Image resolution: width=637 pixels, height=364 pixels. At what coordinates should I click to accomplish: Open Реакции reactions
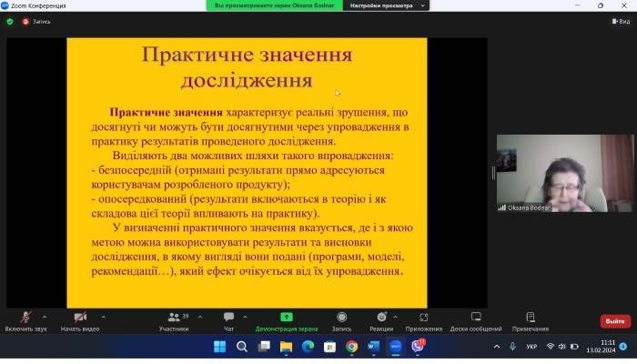[381, 318]
